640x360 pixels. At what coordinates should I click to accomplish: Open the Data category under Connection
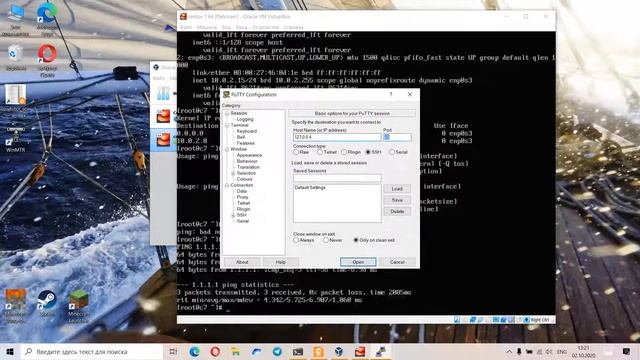[x=242, y=191]
